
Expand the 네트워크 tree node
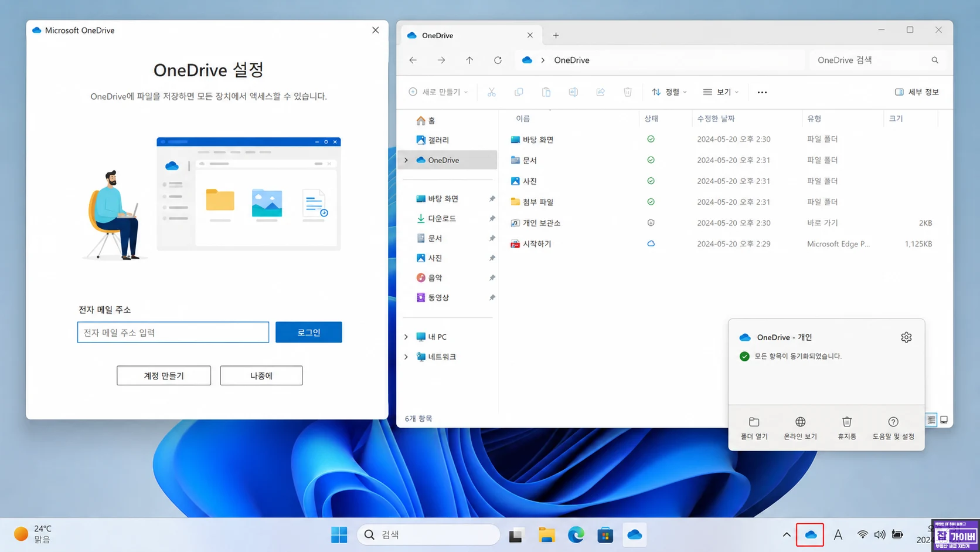(406, 357)
